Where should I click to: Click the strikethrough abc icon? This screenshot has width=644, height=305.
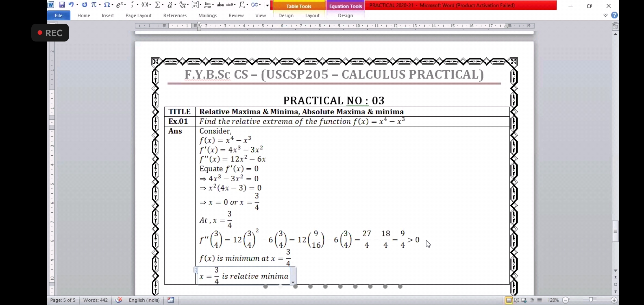pyautogui.click(x=220, y=5)
